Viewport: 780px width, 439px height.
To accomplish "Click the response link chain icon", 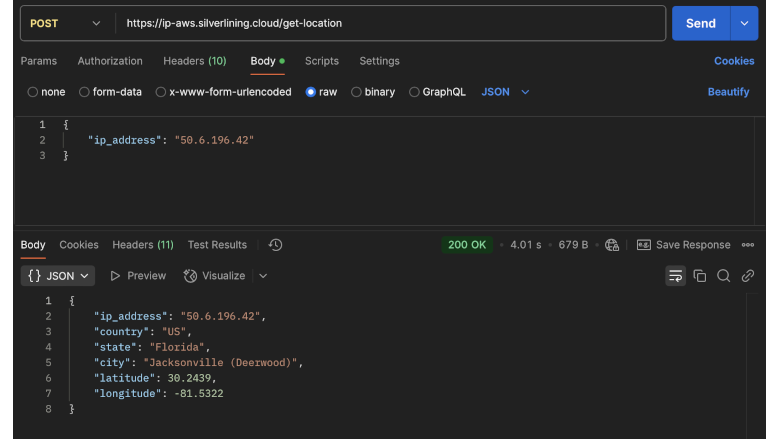I will tap(748, 275).
